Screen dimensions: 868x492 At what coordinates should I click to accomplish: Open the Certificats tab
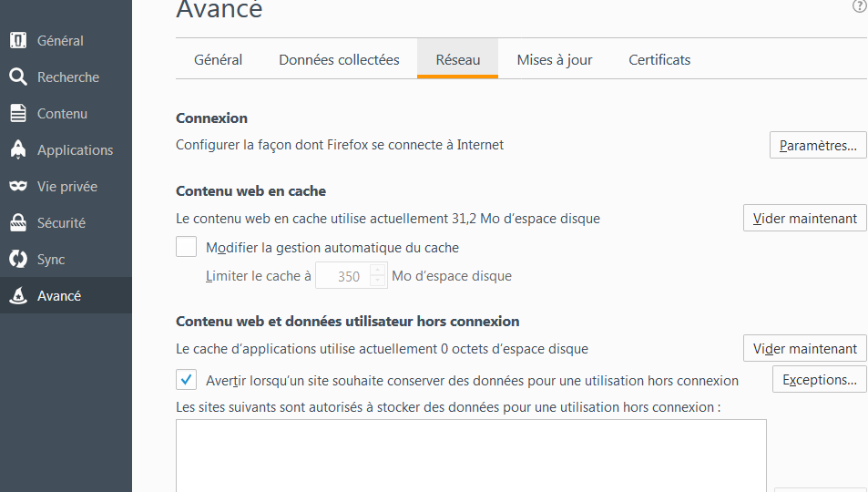[659, 59]
